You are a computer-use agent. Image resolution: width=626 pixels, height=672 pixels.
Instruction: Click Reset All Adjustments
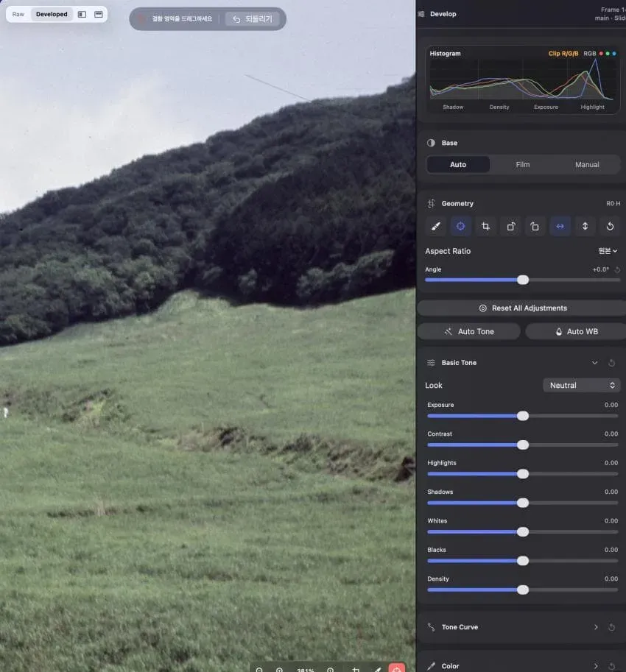522,308
